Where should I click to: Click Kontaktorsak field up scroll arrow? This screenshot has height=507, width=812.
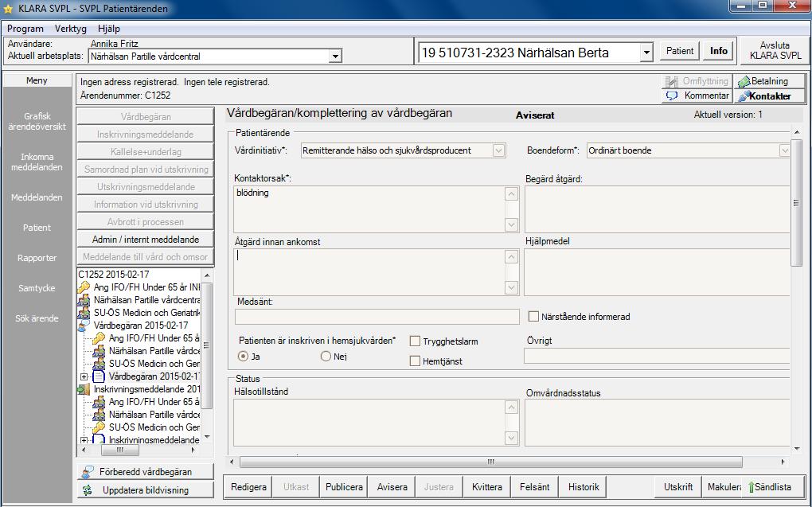point(511,193)
